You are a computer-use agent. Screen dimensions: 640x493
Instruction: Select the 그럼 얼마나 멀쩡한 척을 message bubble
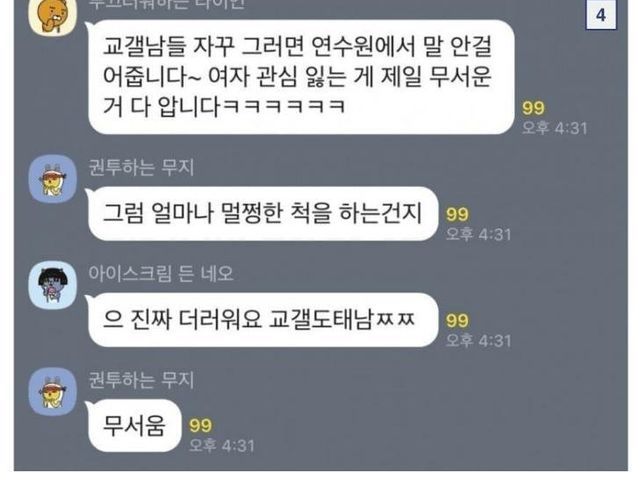click(262, 213)
